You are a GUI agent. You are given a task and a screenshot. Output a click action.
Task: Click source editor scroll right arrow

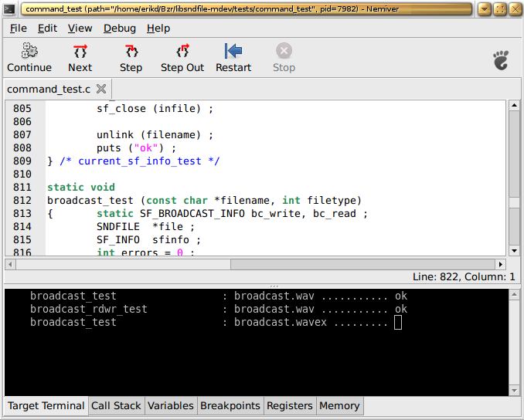point(500,264)
